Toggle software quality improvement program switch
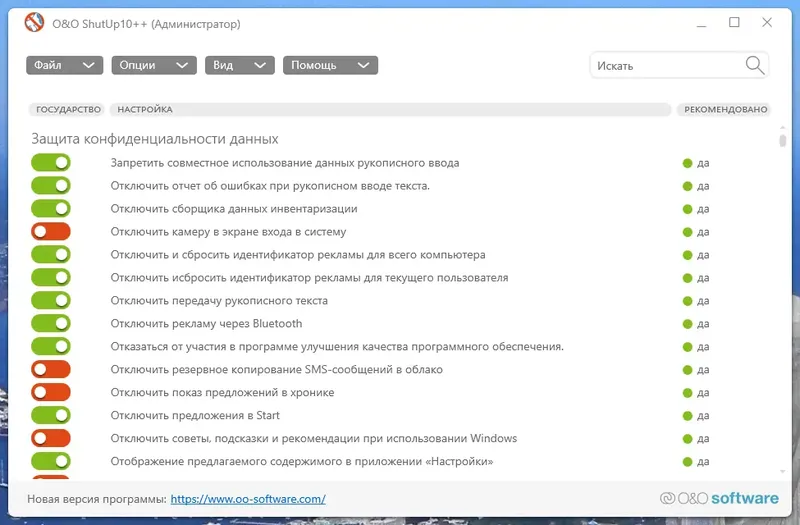Viewport: 800px width, 525px height. [x=51, y=346]
